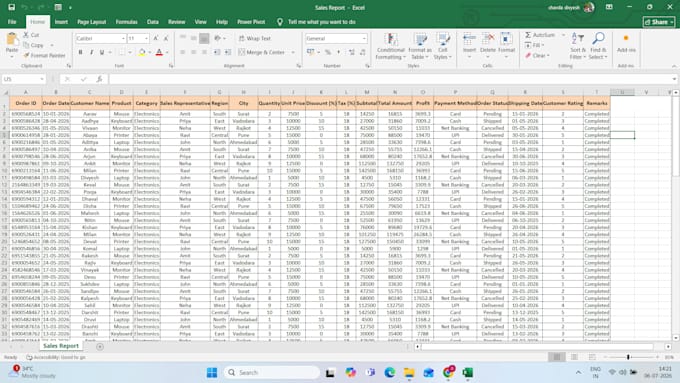
Task: Click Tell me what you want to do
Action: coord(322,22)
